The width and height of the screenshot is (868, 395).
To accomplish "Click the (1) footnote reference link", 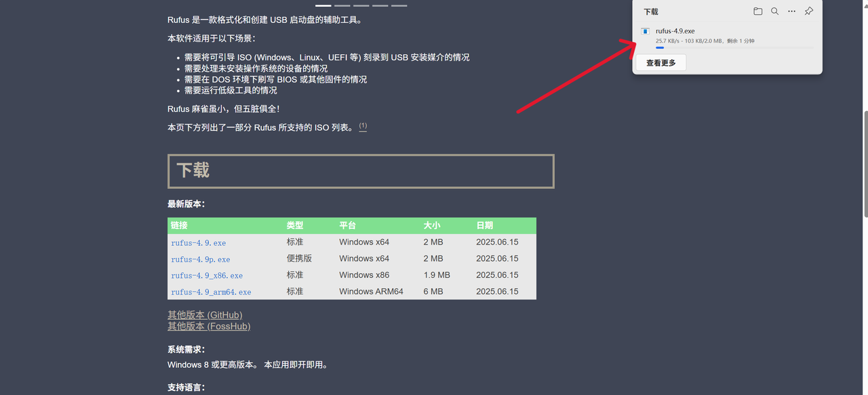I will point(363,126).
